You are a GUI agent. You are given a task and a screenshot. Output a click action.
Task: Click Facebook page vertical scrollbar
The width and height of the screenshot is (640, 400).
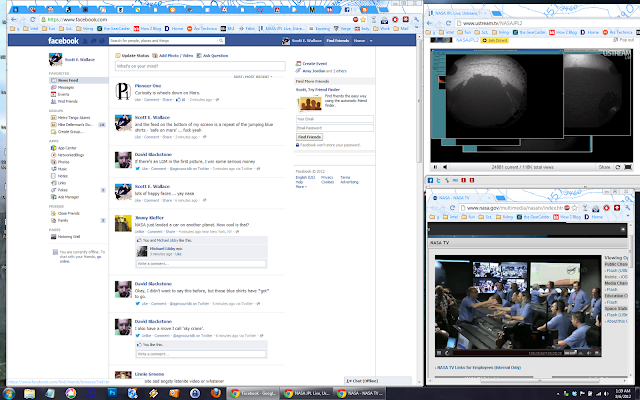pos(419,100)
